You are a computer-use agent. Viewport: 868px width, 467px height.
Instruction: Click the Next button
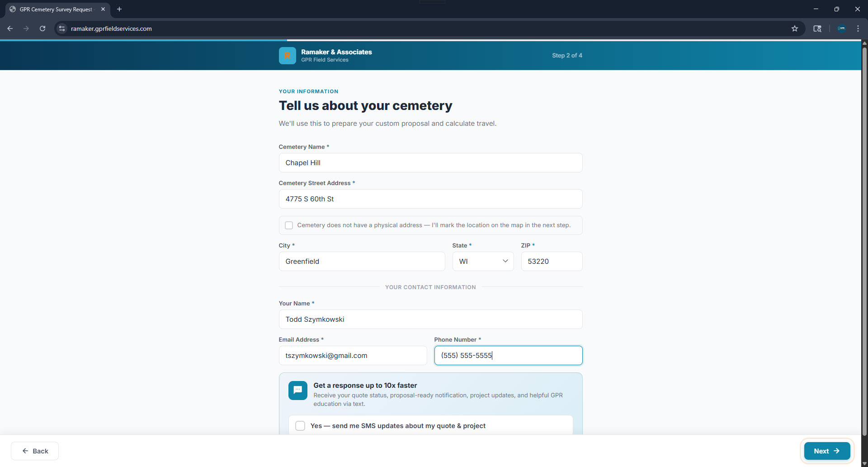coord(826,451)
